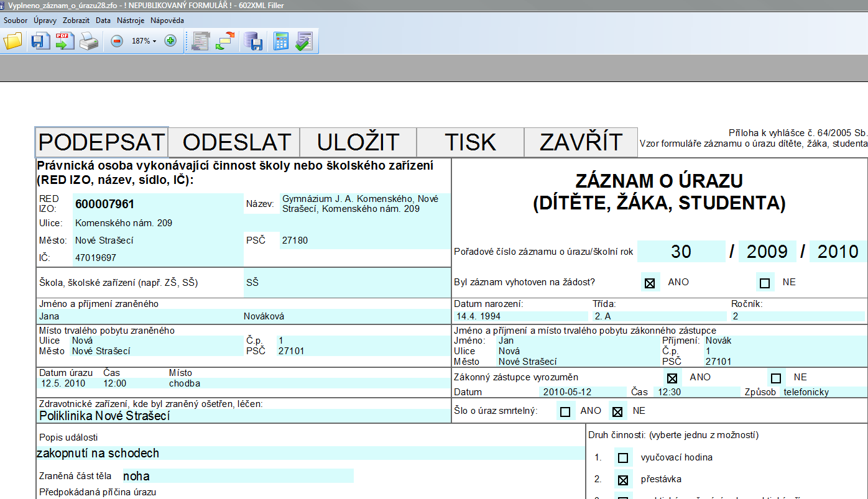Screen dimensions: 868x499
Task: Click the form fields navigation icon
Action: 201,41
